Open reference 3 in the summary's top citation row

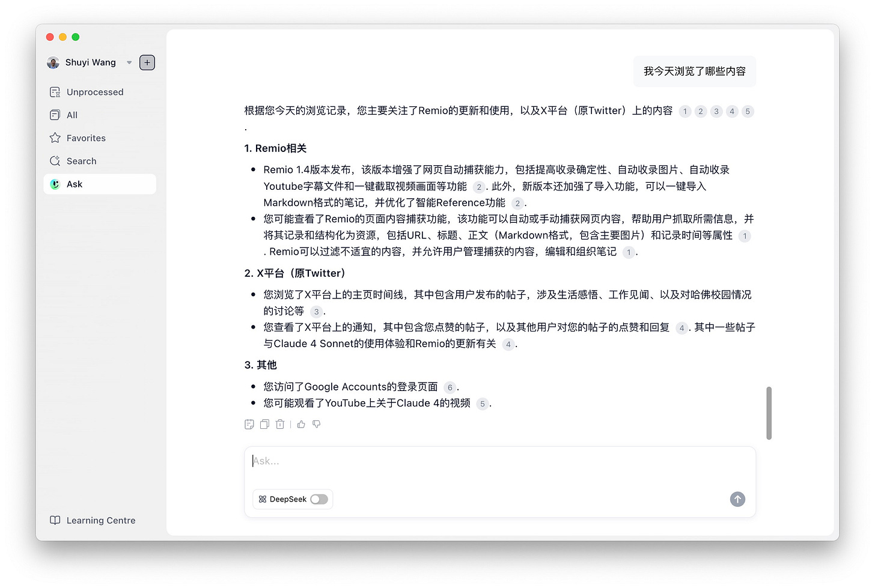716,111
